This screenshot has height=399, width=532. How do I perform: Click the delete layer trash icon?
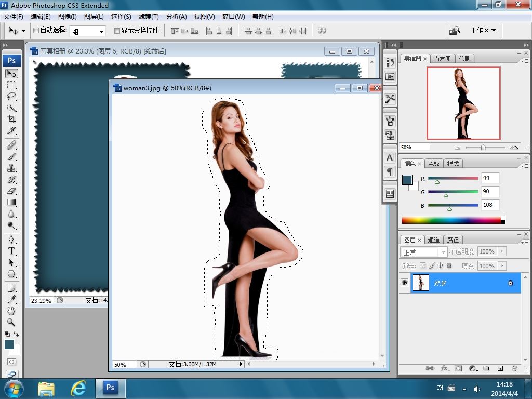514,368
